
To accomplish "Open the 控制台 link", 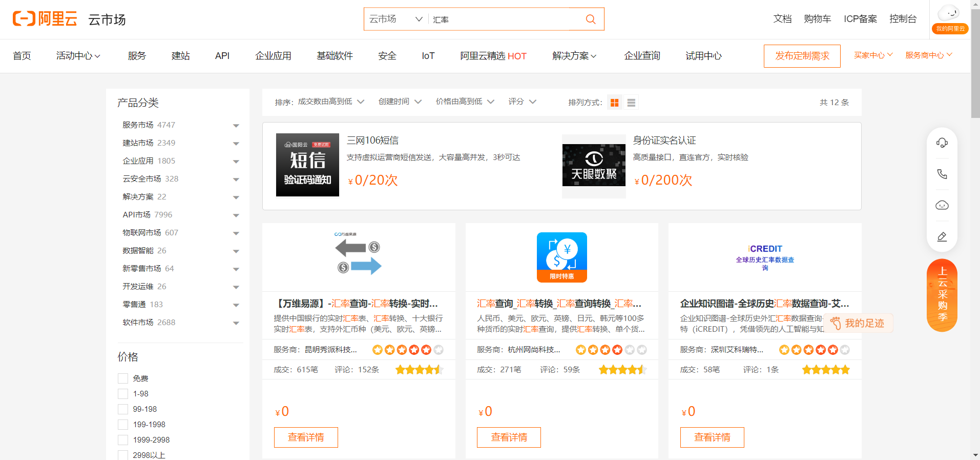I will pyautogui.click(x=903, y=19).
